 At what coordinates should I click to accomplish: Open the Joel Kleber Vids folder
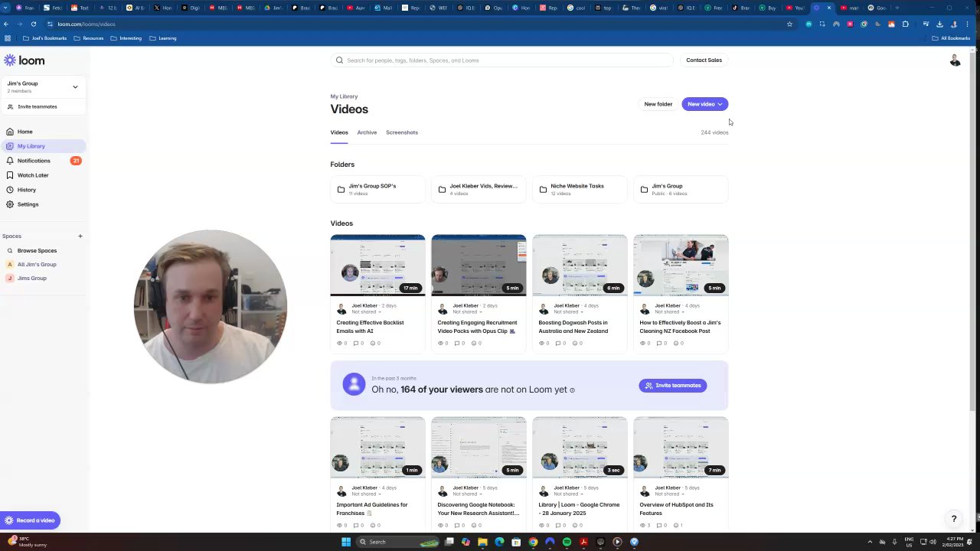[479, 189]
